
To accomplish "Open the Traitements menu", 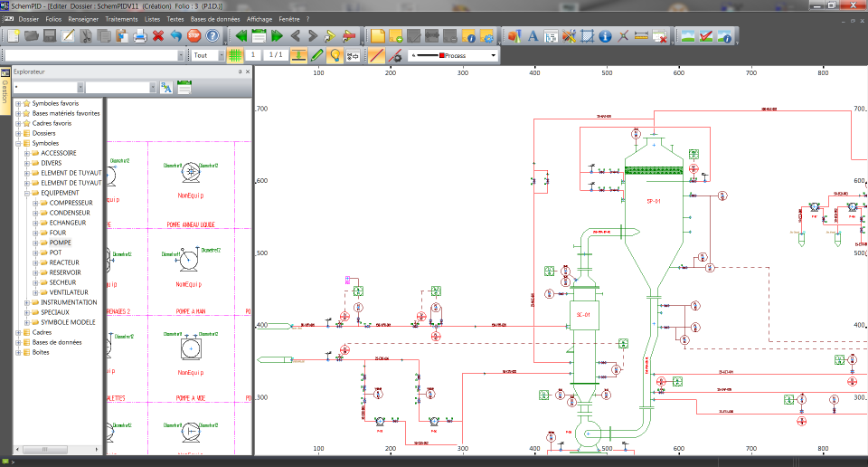I will 121,18.
